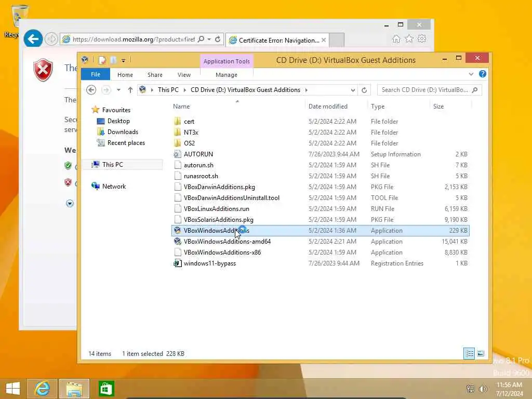Screen dimensions: 532x399
Task: Click CD Drive (D:) breadcrumb segment
Action: pos(245,90)
